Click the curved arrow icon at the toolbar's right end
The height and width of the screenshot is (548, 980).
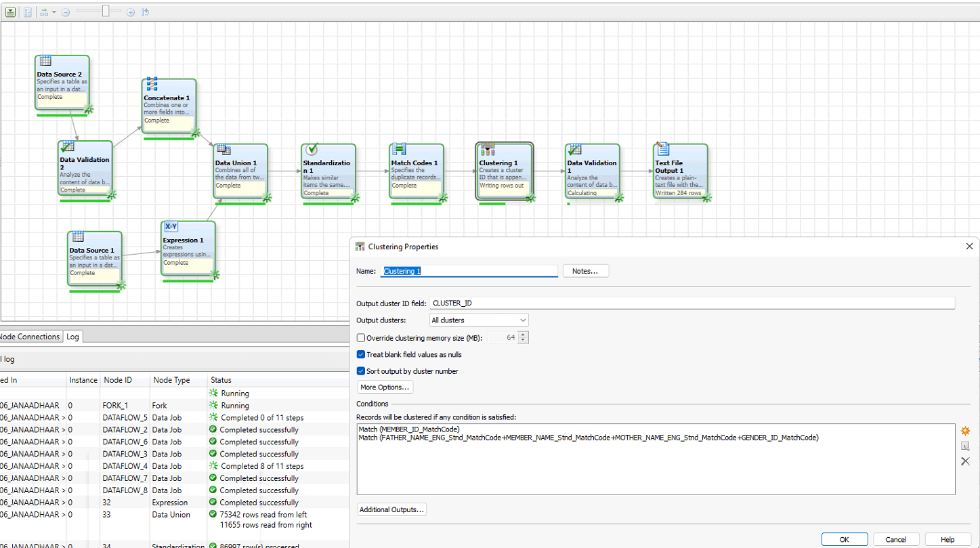pyautogui.click(x=146, y=11)
